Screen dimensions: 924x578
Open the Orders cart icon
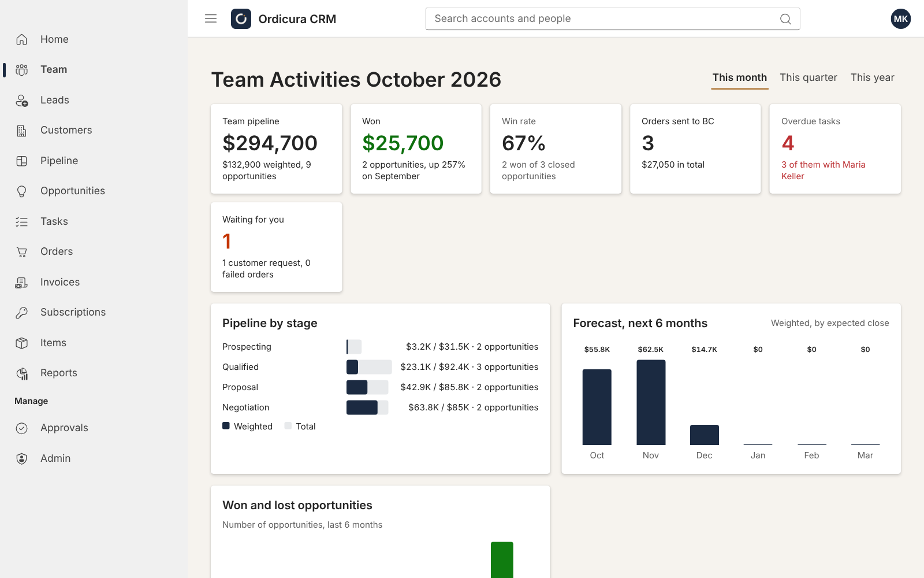[22, 251]
